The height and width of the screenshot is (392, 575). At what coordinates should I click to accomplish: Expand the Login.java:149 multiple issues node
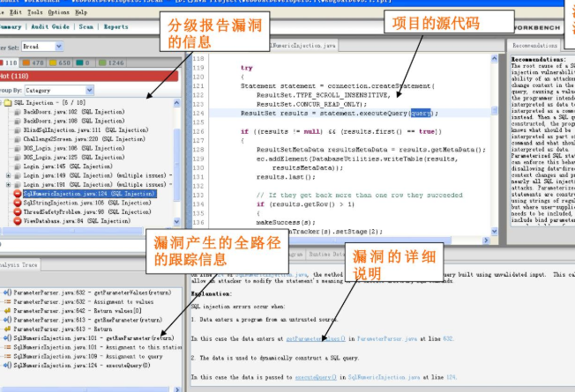(x=8, y=176)
